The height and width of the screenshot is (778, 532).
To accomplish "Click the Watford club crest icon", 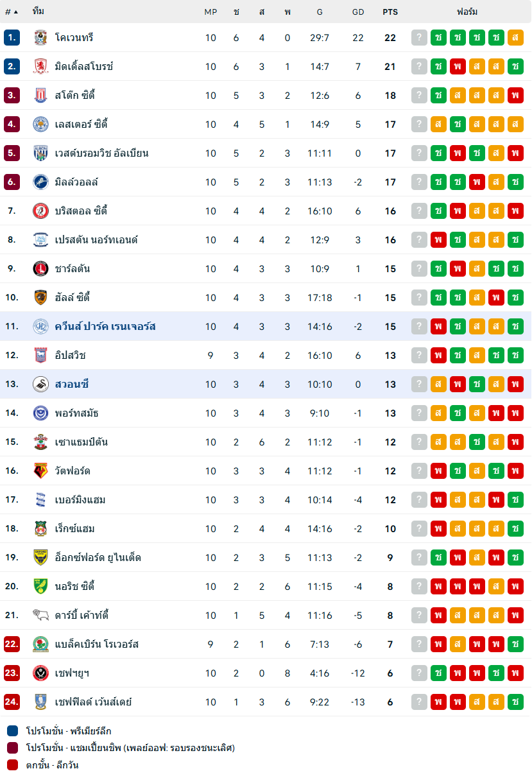I will (40, 471).
